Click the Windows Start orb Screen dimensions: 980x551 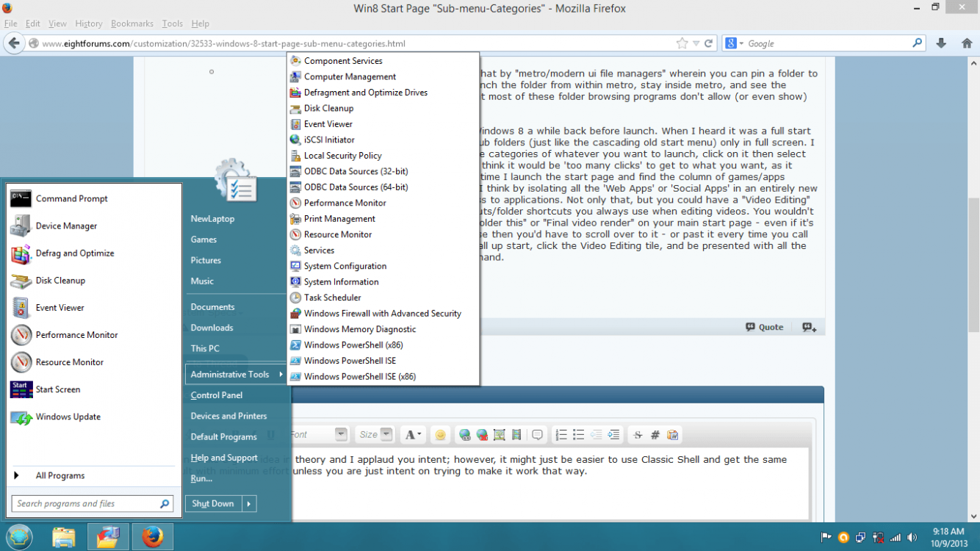click(20, 537)
